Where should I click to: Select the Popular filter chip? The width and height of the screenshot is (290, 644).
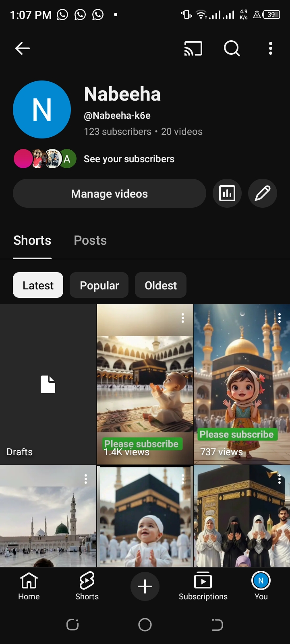[x=99, y=285]
